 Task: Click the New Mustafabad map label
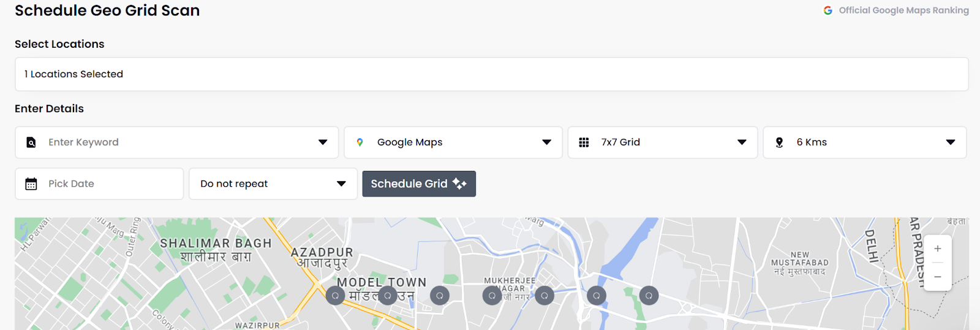[799, 263]
